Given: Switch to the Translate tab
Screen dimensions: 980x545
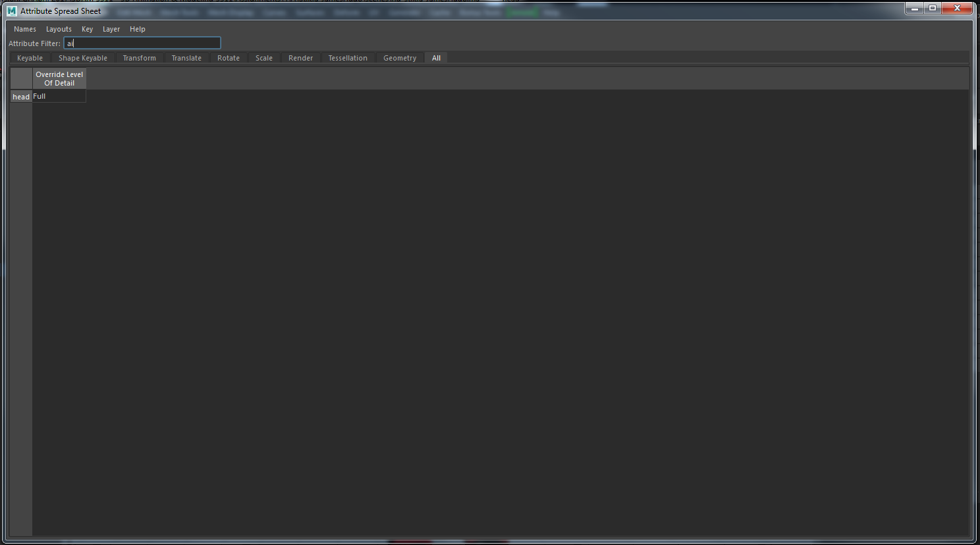Looking at the screenshot, I should point(186,58).
